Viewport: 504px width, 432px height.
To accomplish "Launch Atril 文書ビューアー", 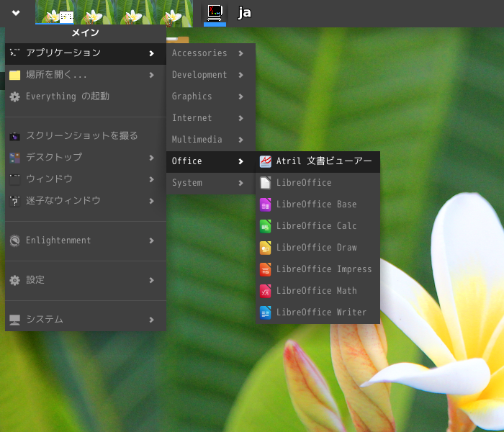I will 318,161.
